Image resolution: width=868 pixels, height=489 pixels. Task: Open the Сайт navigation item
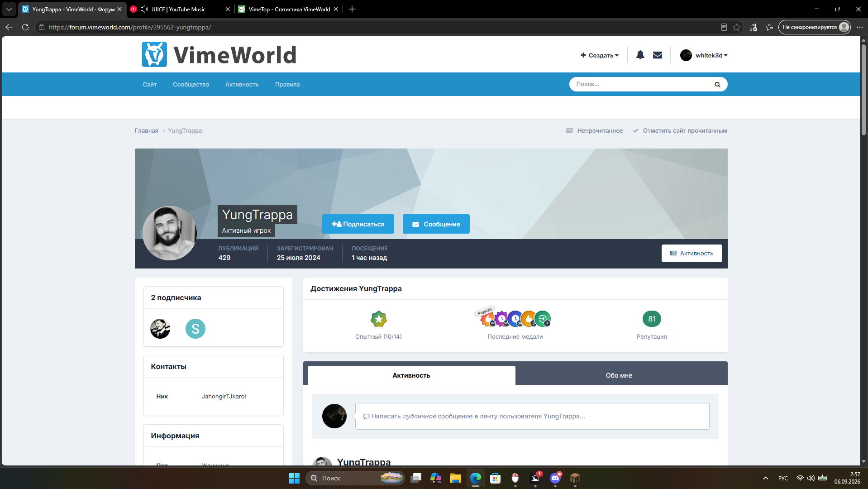click(150, 84)
